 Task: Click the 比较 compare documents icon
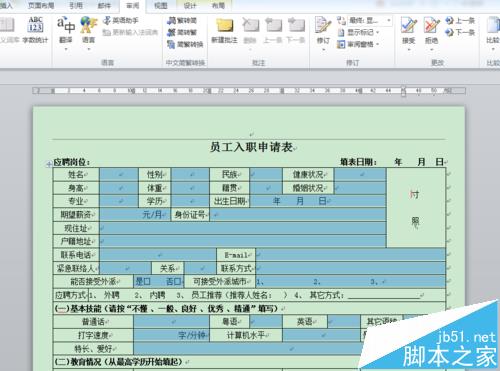493,25
